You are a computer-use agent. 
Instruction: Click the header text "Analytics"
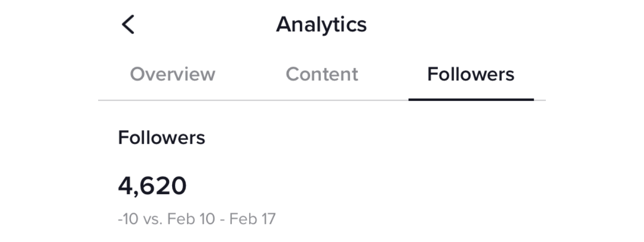tap(321, 24)
